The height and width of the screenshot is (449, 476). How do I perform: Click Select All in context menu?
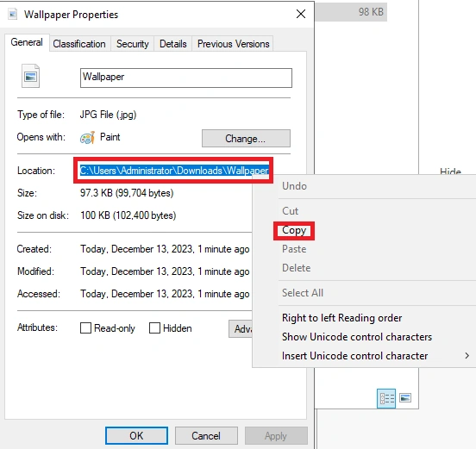coord(303,293)
